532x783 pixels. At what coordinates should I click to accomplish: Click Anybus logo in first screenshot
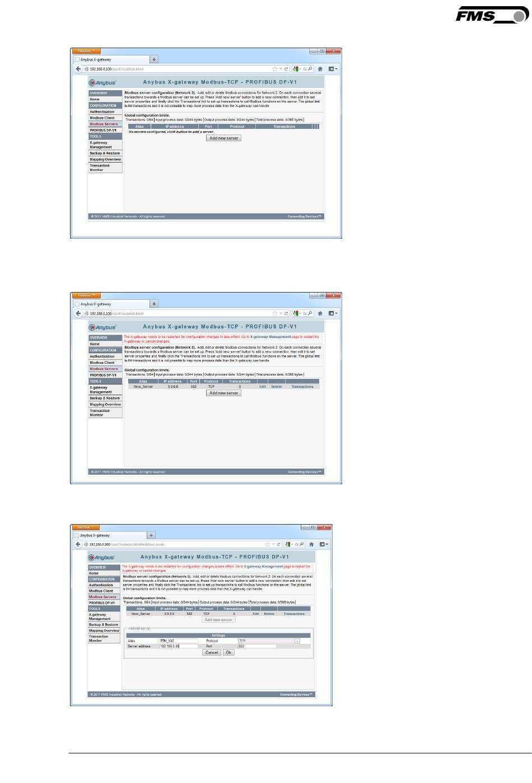pyautogui.click(x=104, y=82)
